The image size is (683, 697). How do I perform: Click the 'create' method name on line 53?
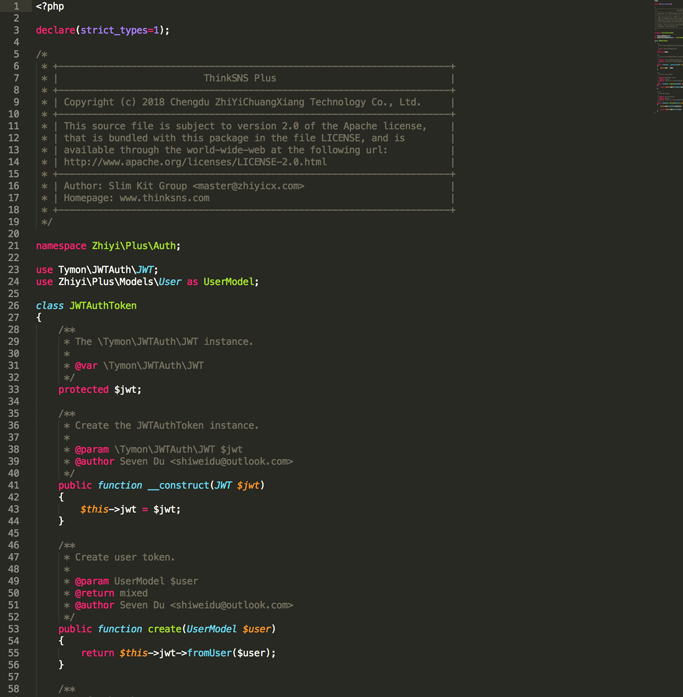point(164,629)
